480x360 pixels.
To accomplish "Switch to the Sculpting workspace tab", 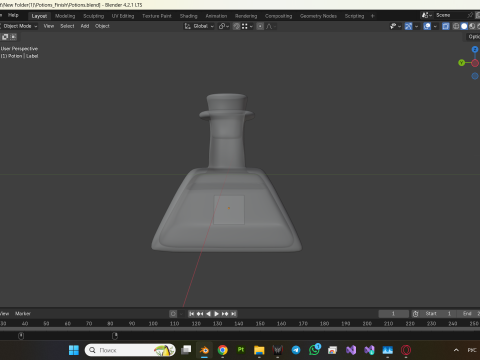I will click(93, 16).
